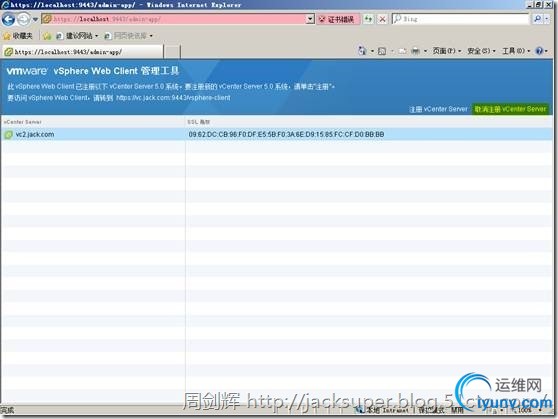Click the Help question mark icon
Screen dimensions: 558x419
tap(539, 51)
